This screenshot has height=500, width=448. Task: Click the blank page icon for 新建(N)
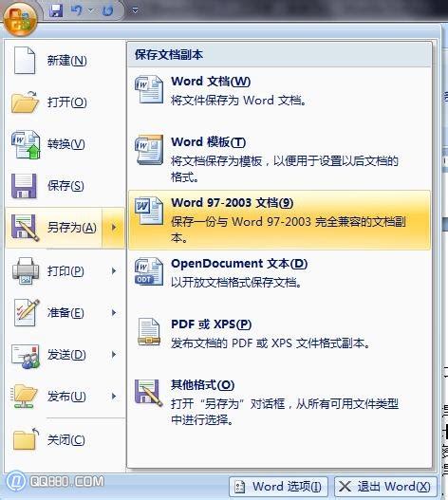pyautogui.click(x=25, y=61)
